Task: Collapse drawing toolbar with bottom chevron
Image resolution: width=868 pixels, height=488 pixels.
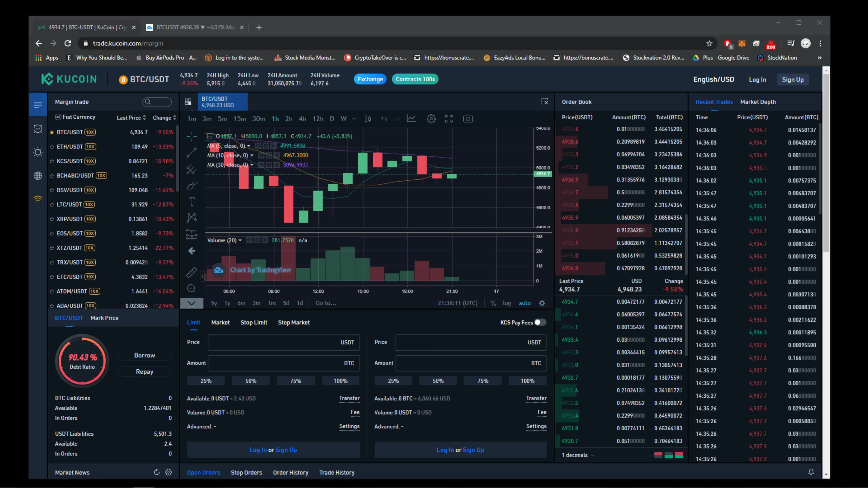Action: pyautogui.click(x=191, y=303)
